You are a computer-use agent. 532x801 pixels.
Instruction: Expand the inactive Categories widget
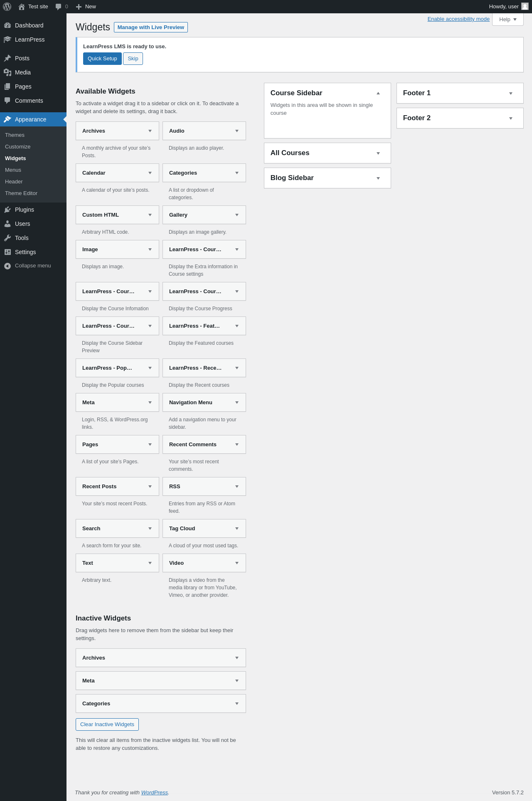[237, 704]
